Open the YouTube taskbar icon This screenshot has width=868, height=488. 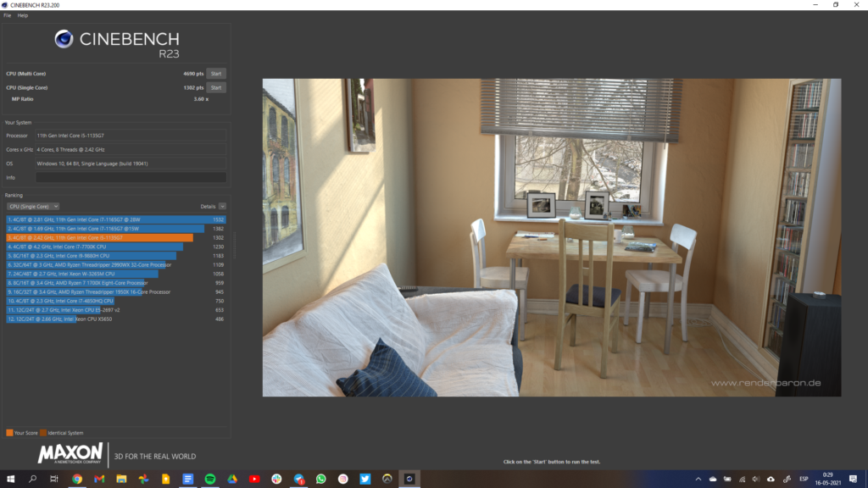[x=254, y=479]
